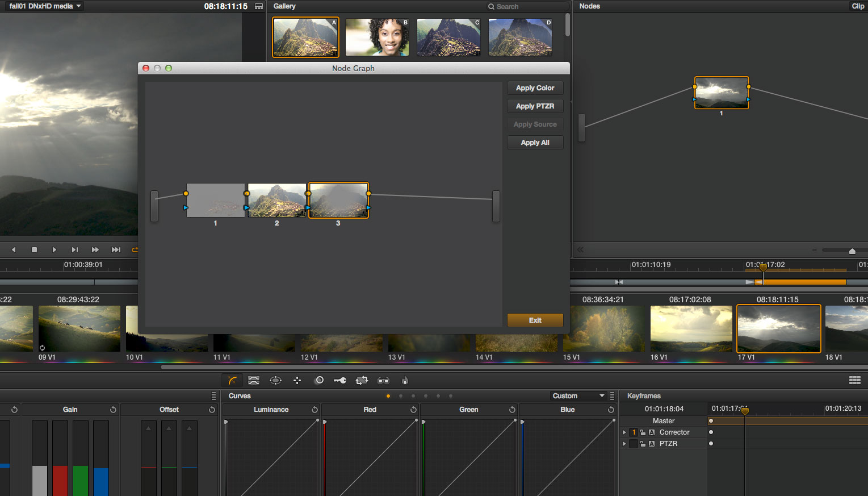Toggle the Corrector track lock

coord(643,432)
